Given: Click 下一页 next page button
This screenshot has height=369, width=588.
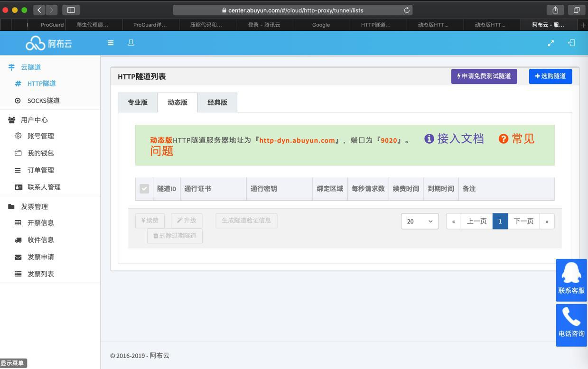Looking at the screenshot, I should (x=523, y=221).
